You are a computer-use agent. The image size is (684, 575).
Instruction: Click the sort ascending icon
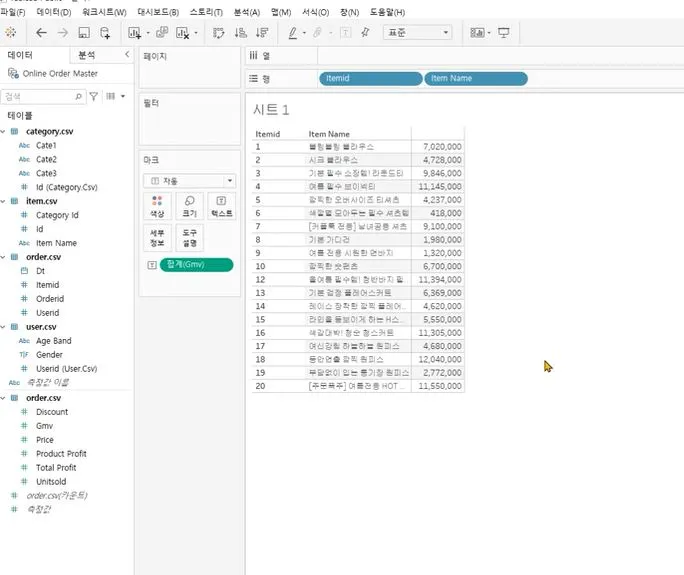click(x=240, y=33)
